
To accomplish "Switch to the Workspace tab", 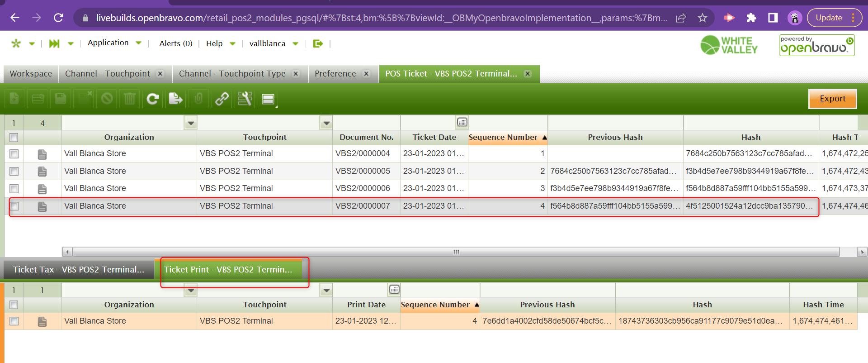I will [x=31, y=74].
